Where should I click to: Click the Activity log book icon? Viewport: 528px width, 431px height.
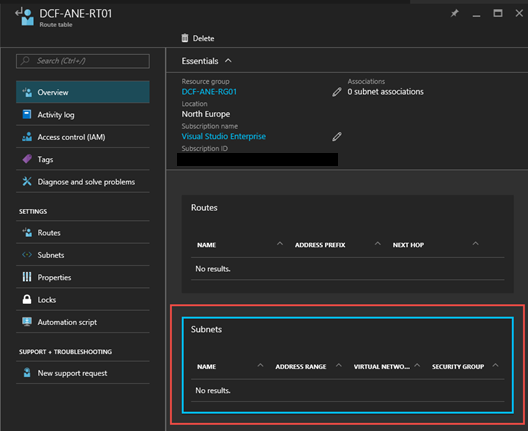tap(27, 114)
